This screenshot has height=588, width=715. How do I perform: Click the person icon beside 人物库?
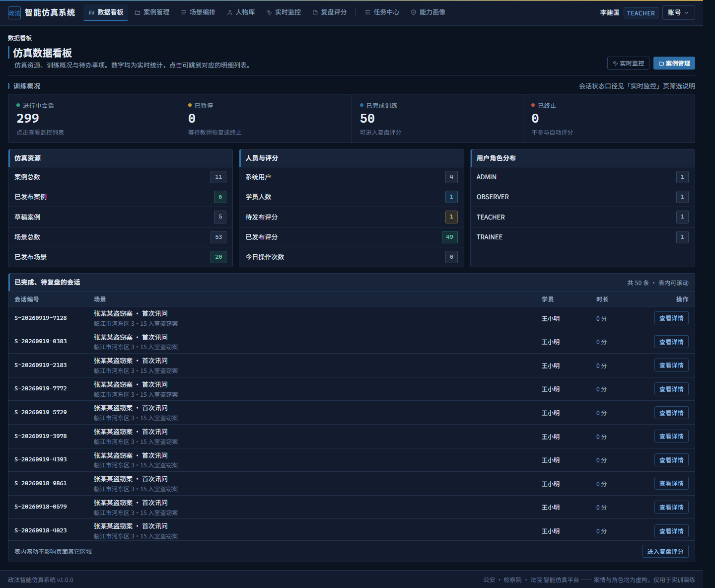[x=230, y=12]
